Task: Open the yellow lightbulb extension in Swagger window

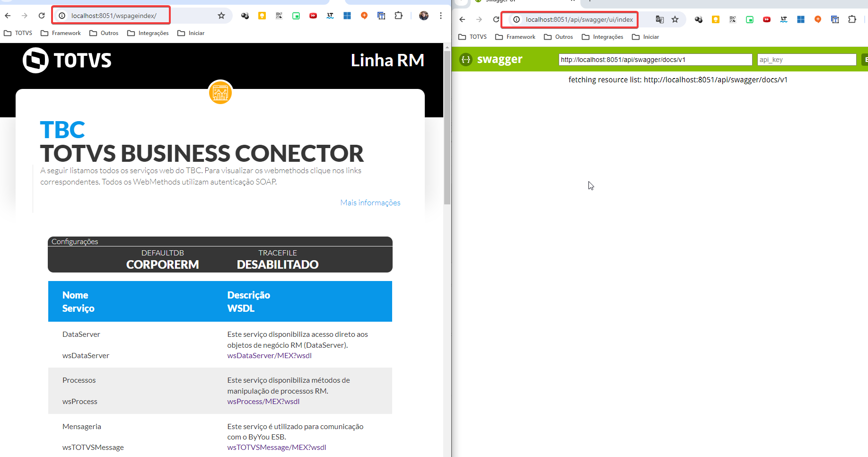Action: pyautogui.click(x=716, y=19)
